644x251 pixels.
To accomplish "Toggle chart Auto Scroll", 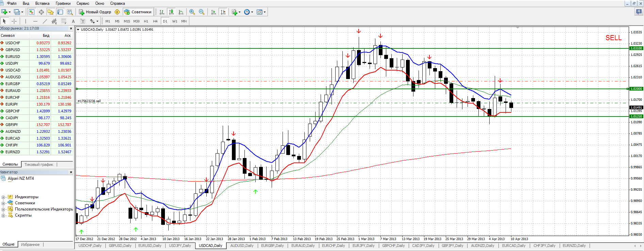I will pyautogui.click(x=214, y=12).
